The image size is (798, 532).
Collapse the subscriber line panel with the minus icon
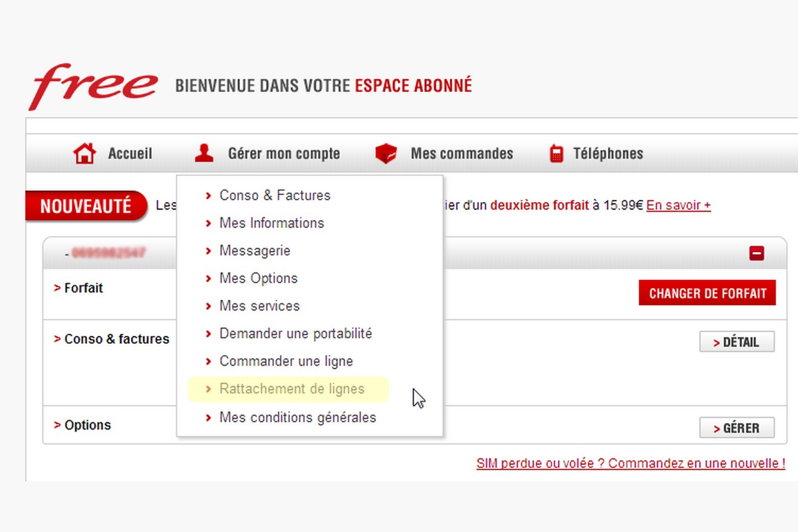point(758,253)
